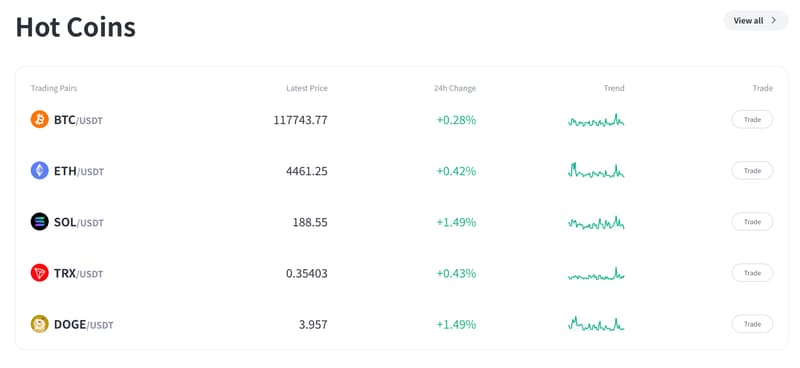Select the ETH price 4461.25
The width and height of the screenshot is (800, 368).
(307, 171)
